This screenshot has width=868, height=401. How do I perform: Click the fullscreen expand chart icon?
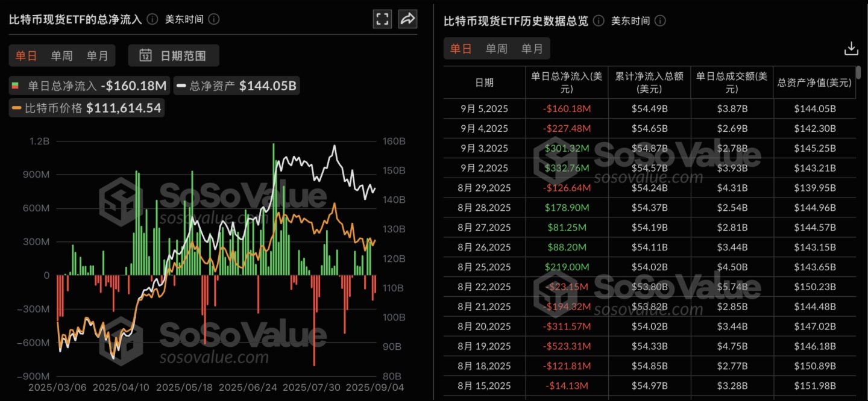382,19
